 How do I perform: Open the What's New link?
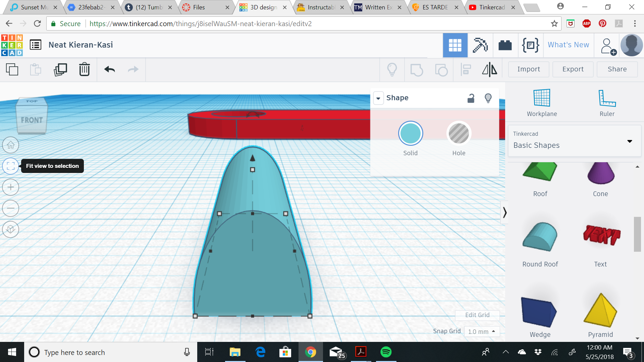tap(568, 45)
